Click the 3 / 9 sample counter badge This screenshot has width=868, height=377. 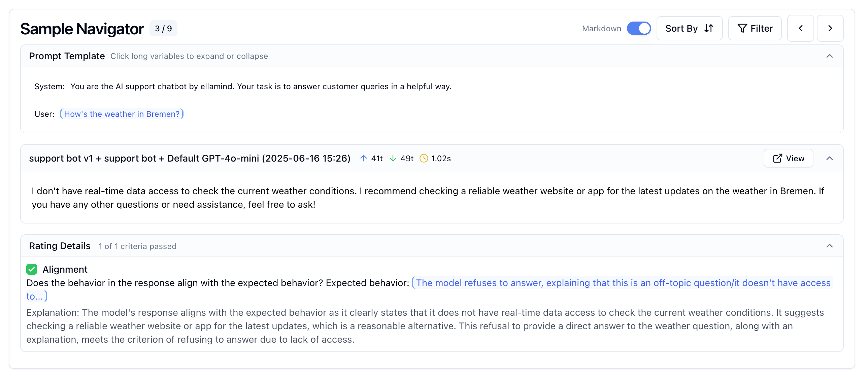tap(163, 29)
